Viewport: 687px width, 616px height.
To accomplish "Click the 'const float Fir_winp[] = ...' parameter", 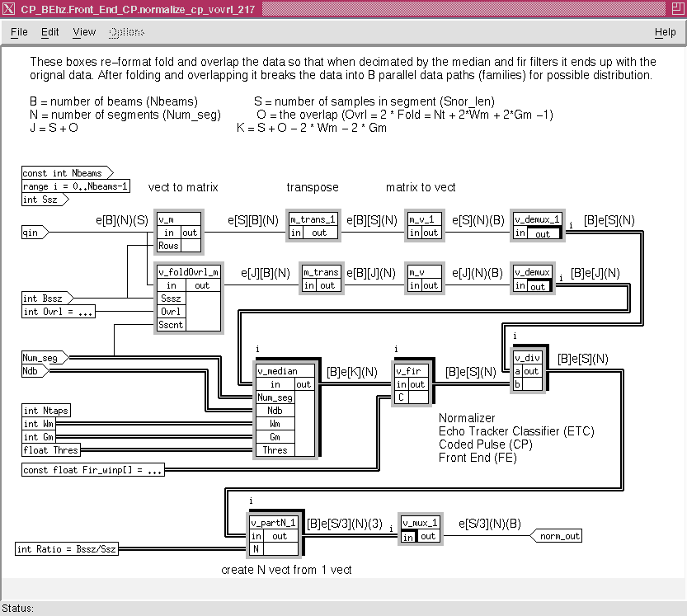I will click(x=92, y=470).
